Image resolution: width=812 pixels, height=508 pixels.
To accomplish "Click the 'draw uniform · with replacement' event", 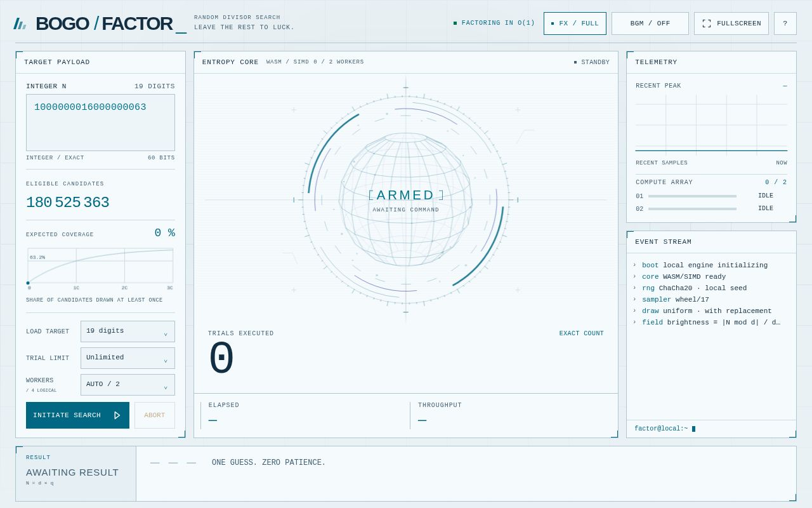I will 706,311.
